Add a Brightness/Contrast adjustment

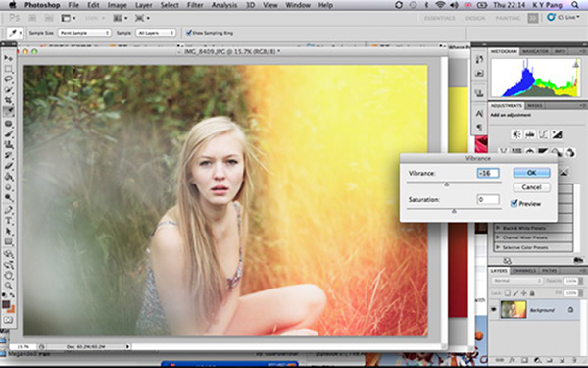[x=516, y=134]
